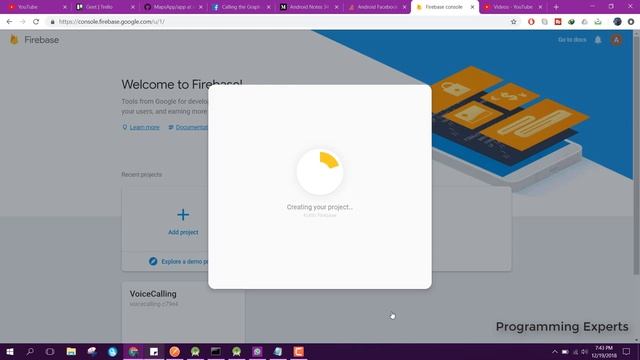Open the VoiceCalling project card
This screenshot has height=360, width=640.
point(183,311)
